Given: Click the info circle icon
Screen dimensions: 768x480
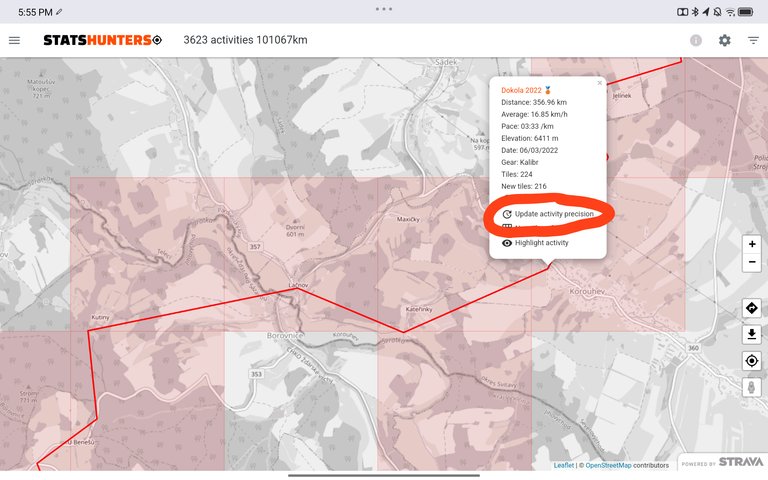Looking at the screenshot, I should (695, 40).
